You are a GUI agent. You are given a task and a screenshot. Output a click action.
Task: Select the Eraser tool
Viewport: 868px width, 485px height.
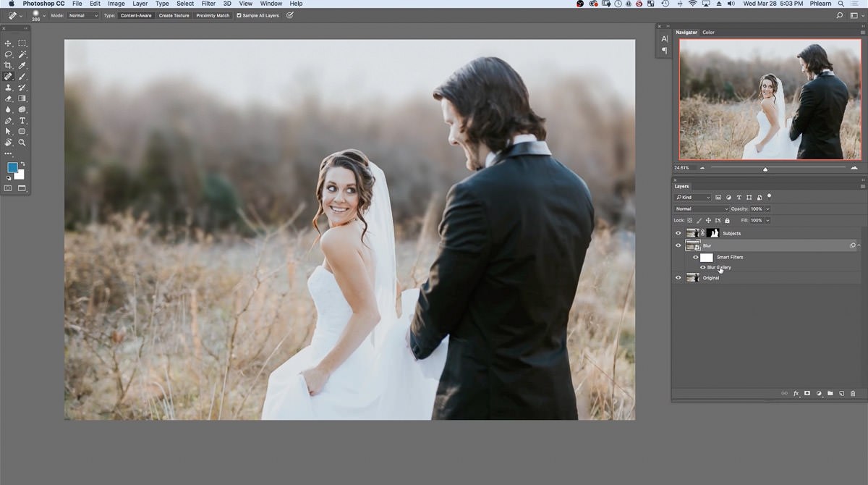[9, 98]
